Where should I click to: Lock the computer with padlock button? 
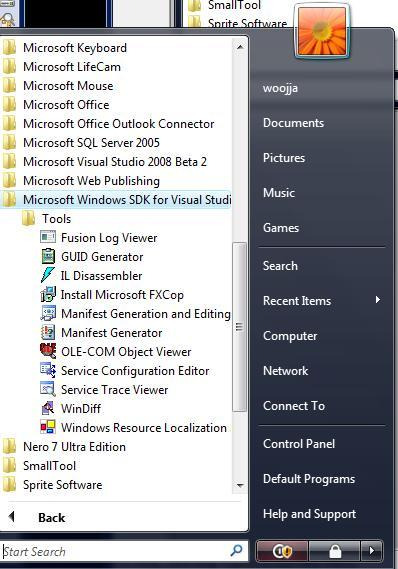pyautogui.click(x=335, y=552)
